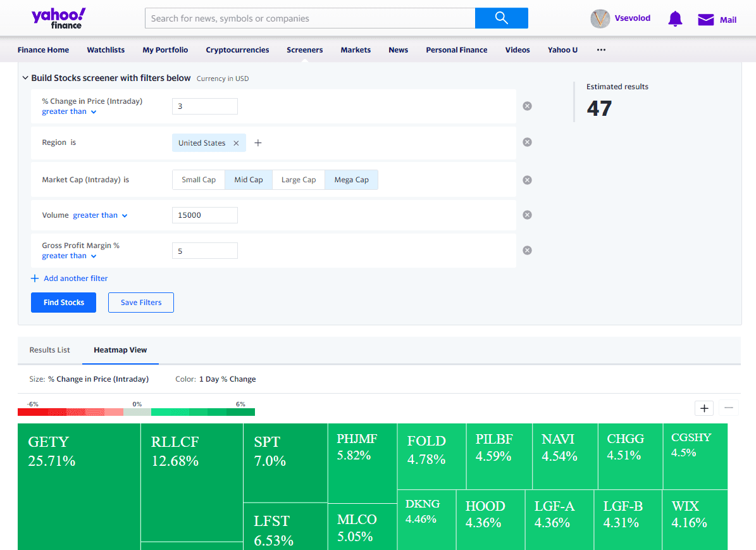
Task: Click the Vsevolod username link
Action: tap(633, 18)
